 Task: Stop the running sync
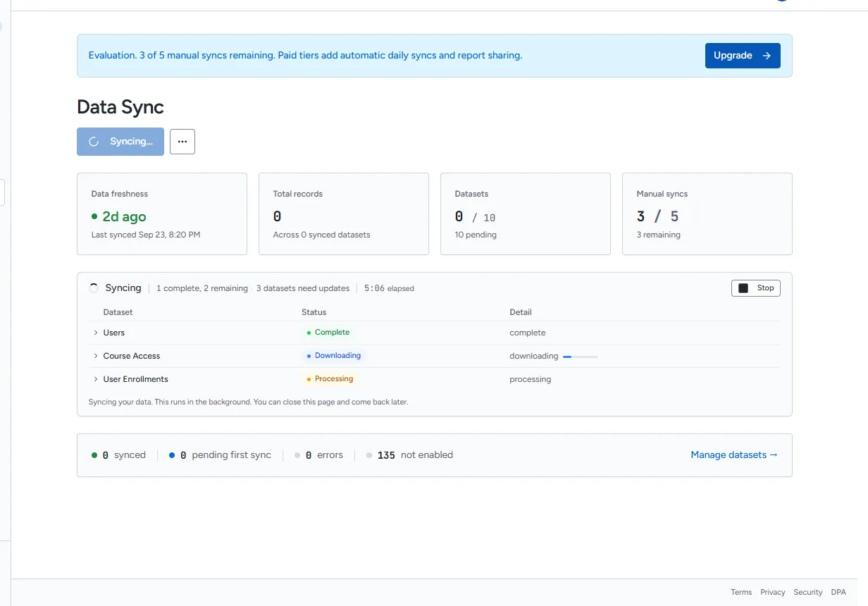[x=756, y=288]
